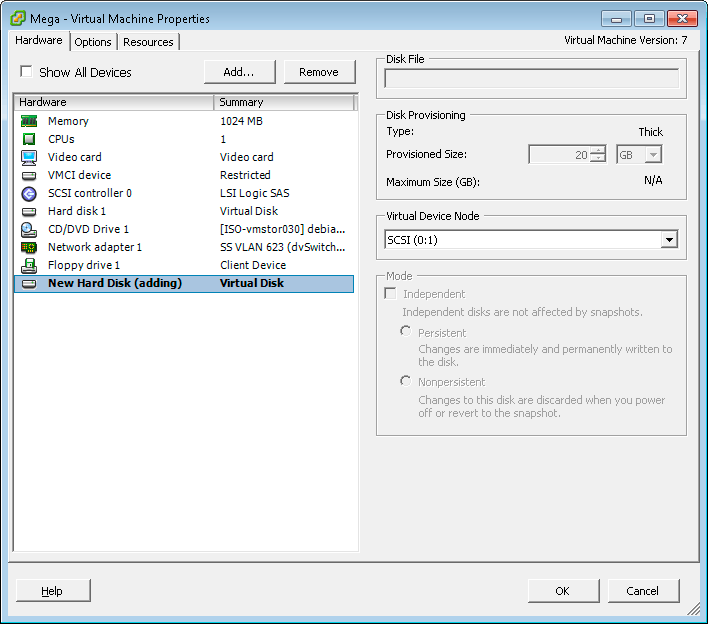Select the Persistent radio button

pos(406,331)
